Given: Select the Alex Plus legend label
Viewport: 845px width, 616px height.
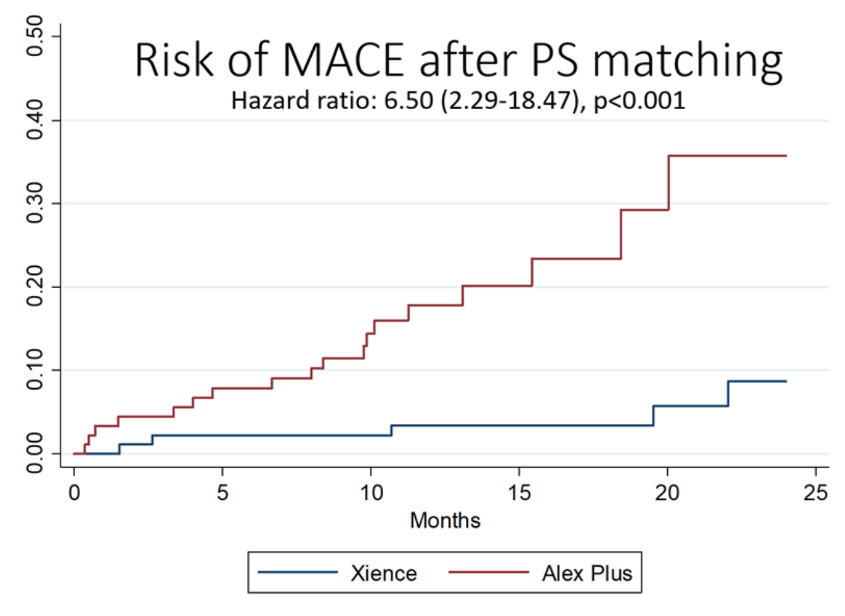Looking at the screenshot, I should [x=586, y=573].
